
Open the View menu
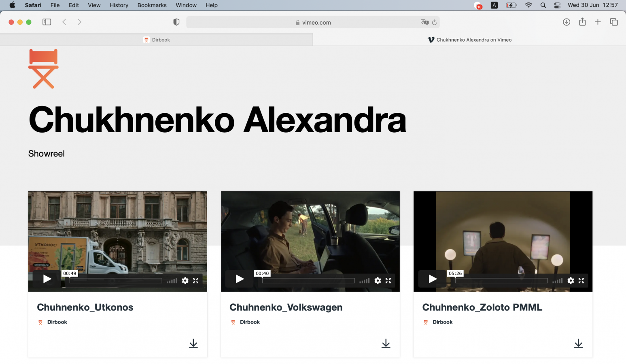94,5
